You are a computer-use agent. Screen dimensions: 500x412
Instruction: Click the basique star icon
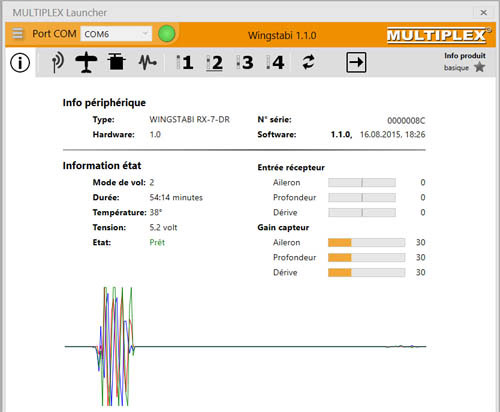pyautogui.click(x=480, y=67)
